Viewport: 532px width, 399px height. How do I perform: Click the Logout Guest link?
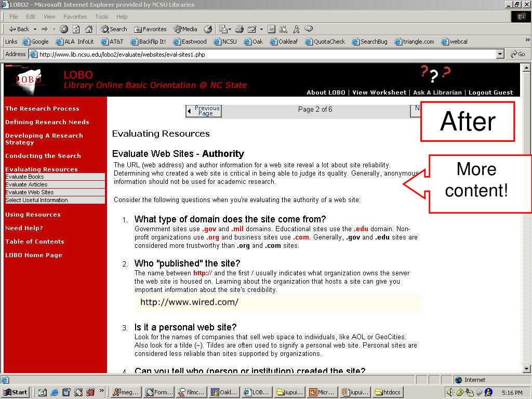[490, 92]
